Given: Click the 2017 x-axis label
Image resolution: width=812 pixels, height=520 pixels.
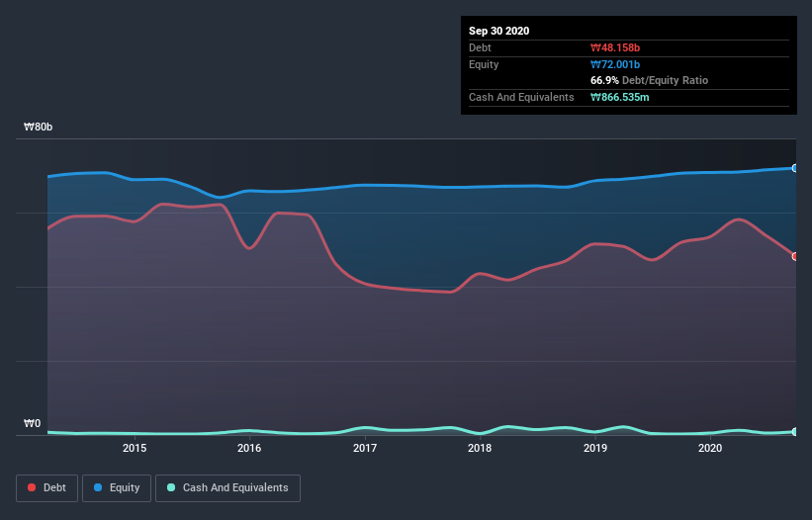Looking at the screenshot, I should coord(365,448).
